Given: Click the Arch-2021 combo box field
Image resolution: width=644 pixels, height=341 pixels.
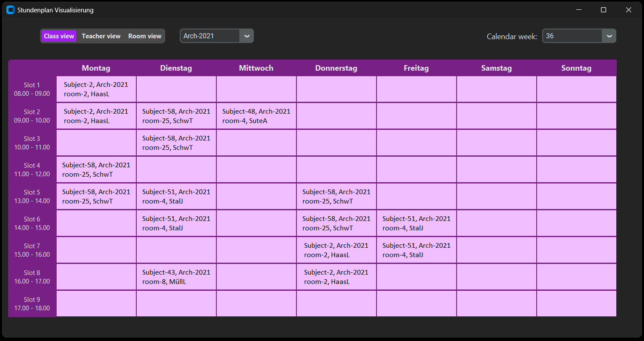Looking at the screenshot, I should tap(210, 36).
